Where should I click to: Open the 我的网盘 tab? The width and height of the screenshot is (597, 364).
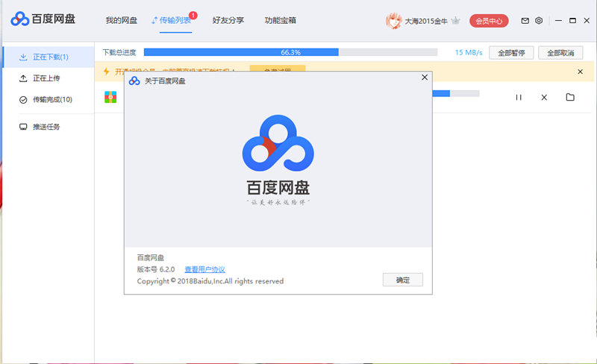pos(122,21)
